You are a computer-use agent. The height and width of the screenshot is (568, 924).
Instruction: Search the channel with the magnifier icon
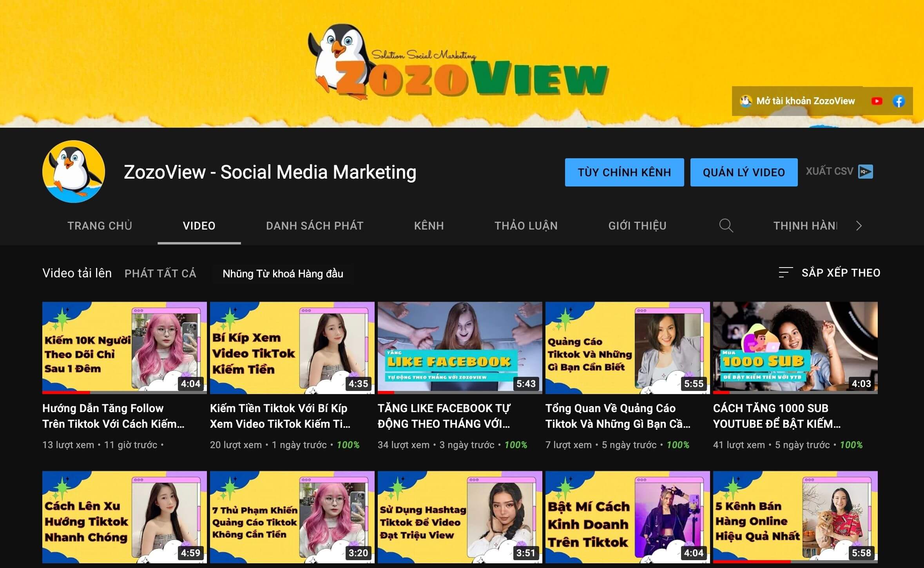pyautogui.click(x=726, y=226)
